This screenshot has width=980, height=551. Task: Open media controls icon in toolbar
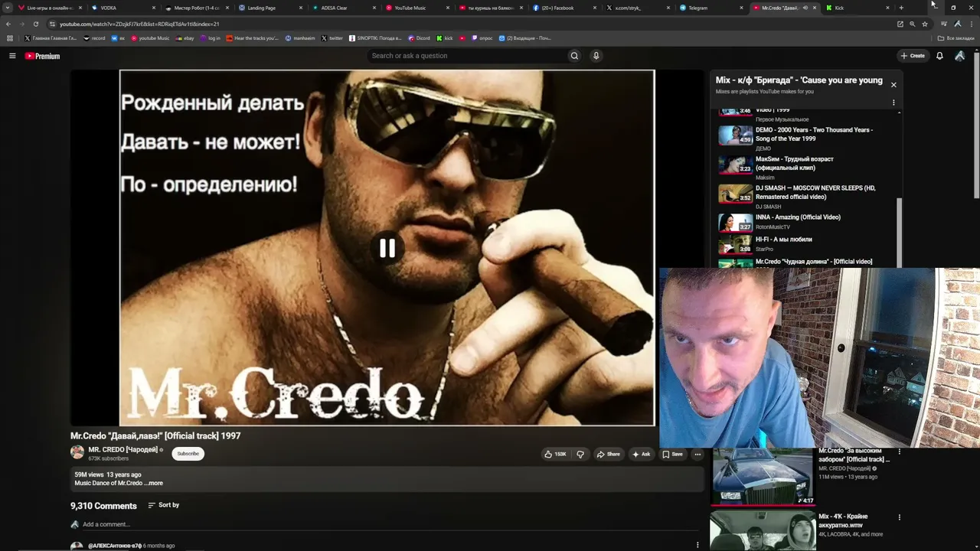[943, 24]
